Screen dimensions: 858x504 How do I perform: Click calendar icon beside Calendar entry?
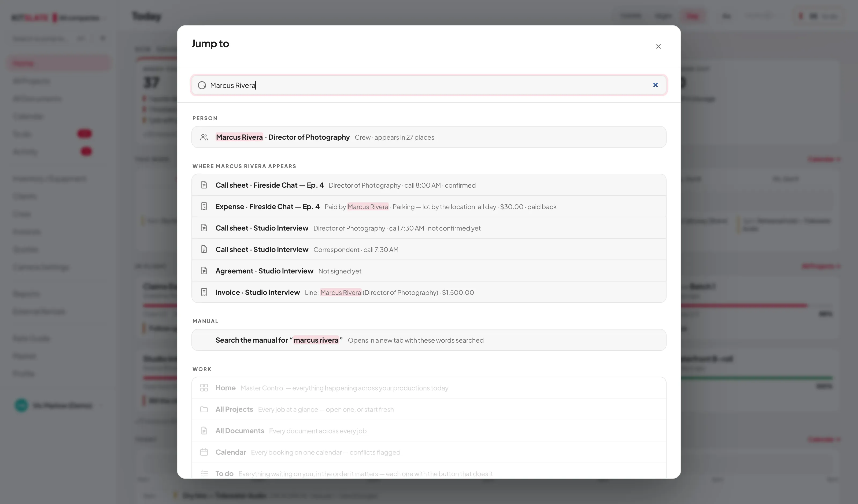[x=204, y=452]
